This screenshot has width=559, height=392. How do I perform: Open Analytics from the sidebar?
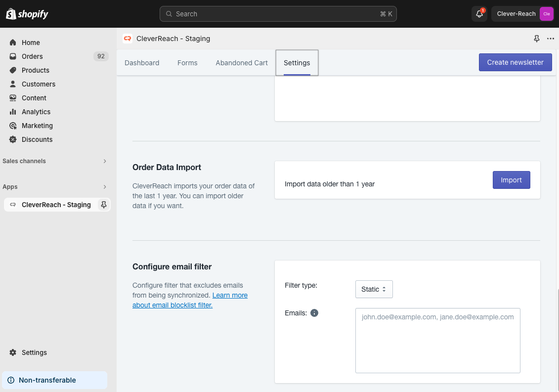coord(36,112)
